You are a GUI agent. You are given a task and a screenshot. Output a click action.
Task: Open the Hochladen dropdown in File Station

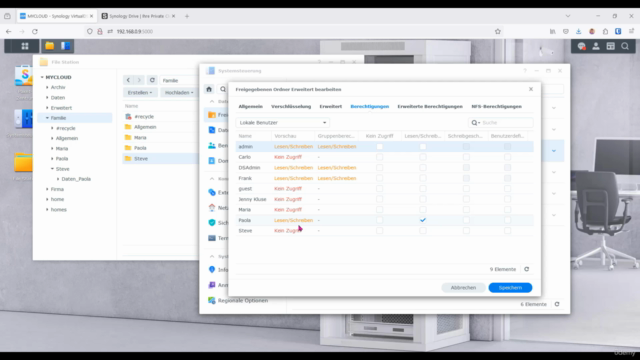tap(179, 93)
